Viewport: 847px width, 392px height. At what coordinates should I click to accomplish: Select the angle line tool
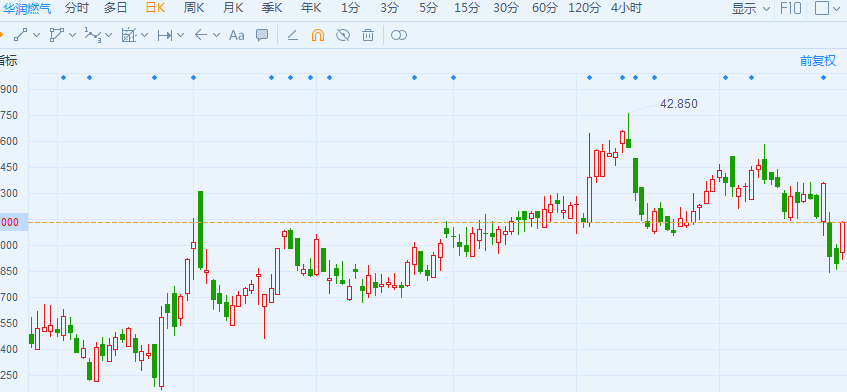coord(292,35)
